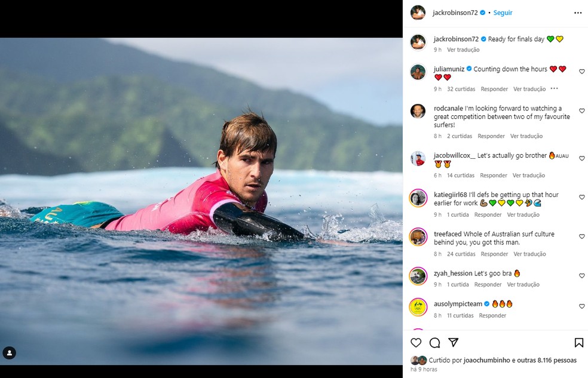Open jackrobinson72's profile picture
The width and height of the screenshot is (588, 378).
pos(417,12)
